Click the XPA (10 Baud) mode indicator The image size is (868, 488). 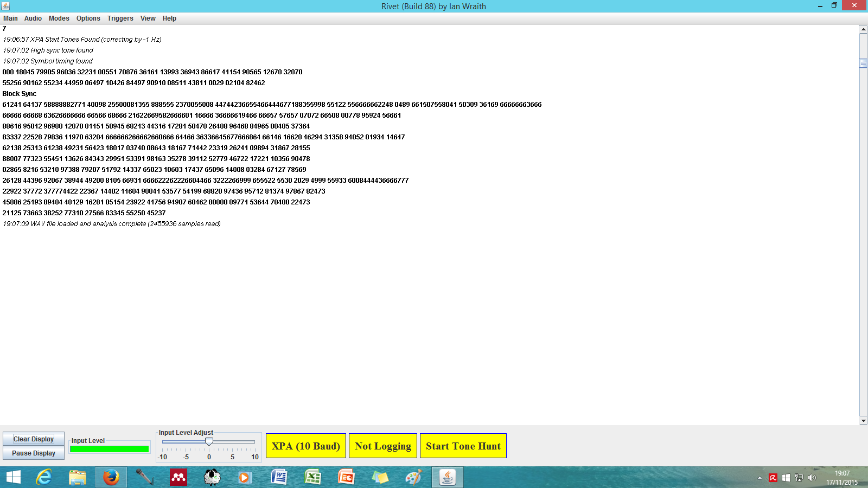tap(306, 446)
